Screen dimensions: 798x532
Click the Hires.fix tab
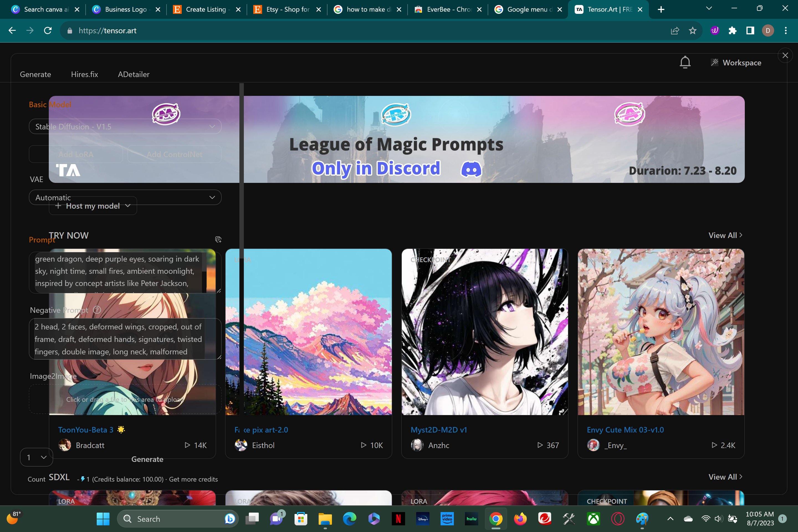[85, 74]
